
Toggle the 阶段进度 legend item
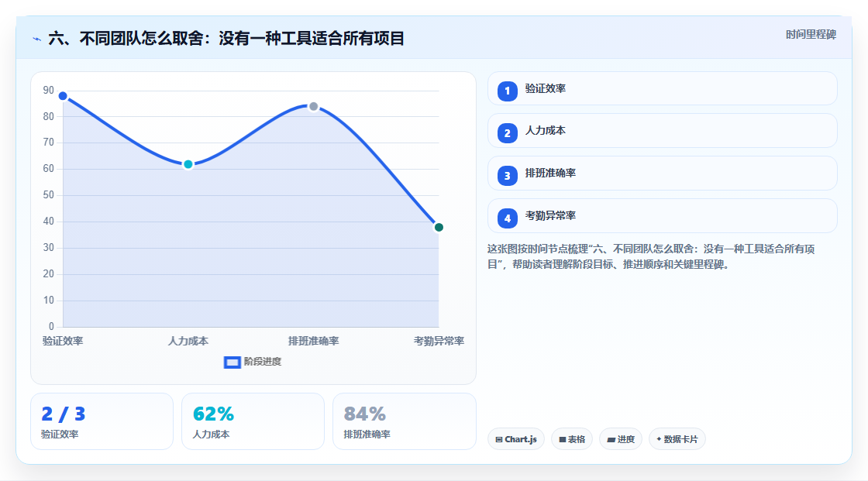click(253, 362)
